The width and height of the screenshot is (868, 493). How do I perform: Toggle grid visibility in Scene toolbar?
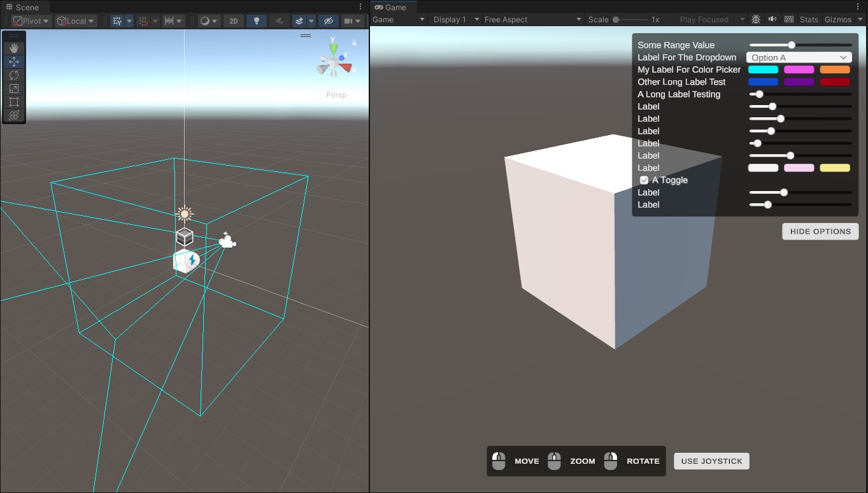117,21
